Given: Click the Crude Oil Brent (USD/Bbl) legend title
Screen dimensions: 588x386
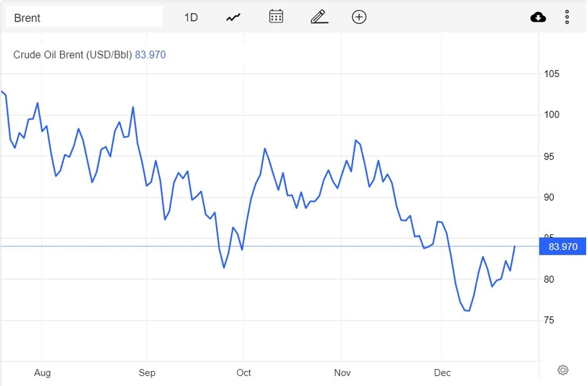Looking at the screenshot, I should 72,55.
